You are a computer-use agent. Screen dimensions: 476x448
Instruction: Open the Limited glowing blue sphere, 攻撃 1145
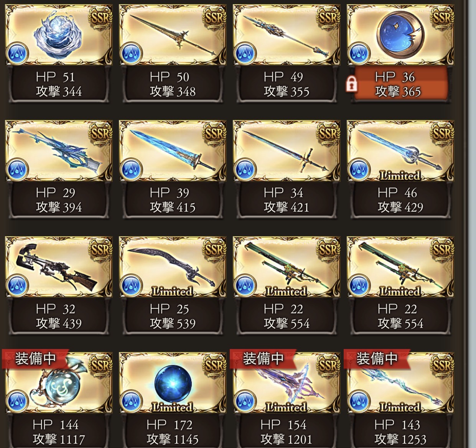(x=173, y=400)
